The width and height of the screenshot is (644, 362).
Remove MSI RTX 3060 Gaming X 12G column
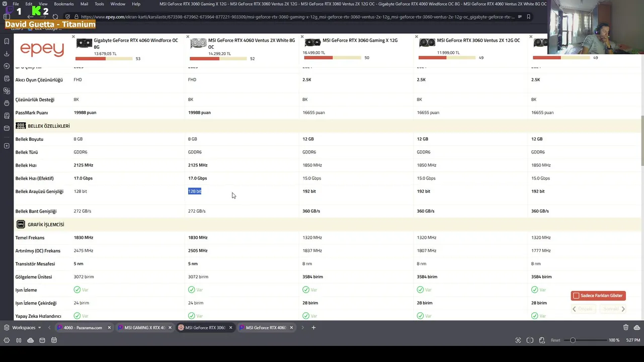(x=302, y=37)
